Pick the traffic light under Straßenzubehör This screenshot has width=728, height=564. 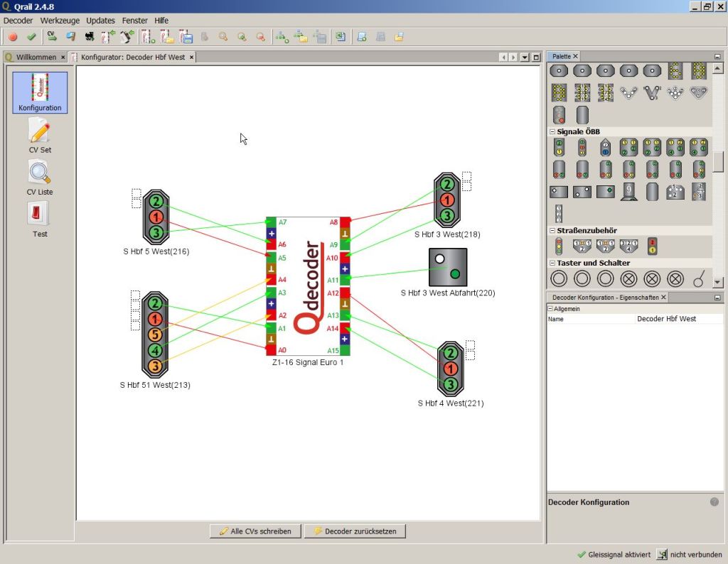pos(560,246)
